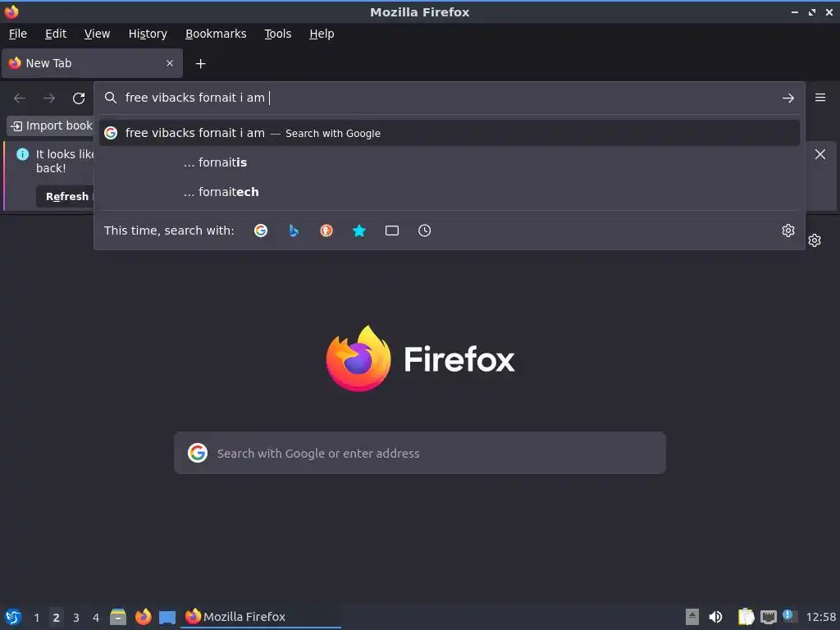
Task: Open the File menu
Action: tap(18, 34)
